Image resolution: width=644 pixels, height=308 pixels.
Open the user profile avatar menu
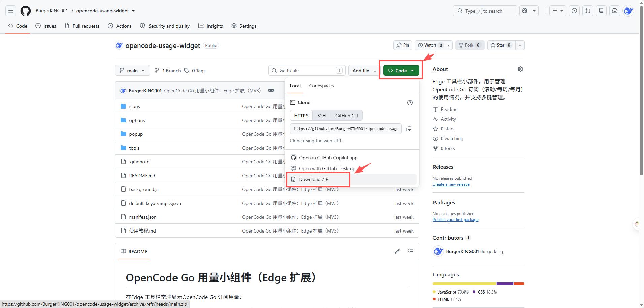(x=628, y=11)
